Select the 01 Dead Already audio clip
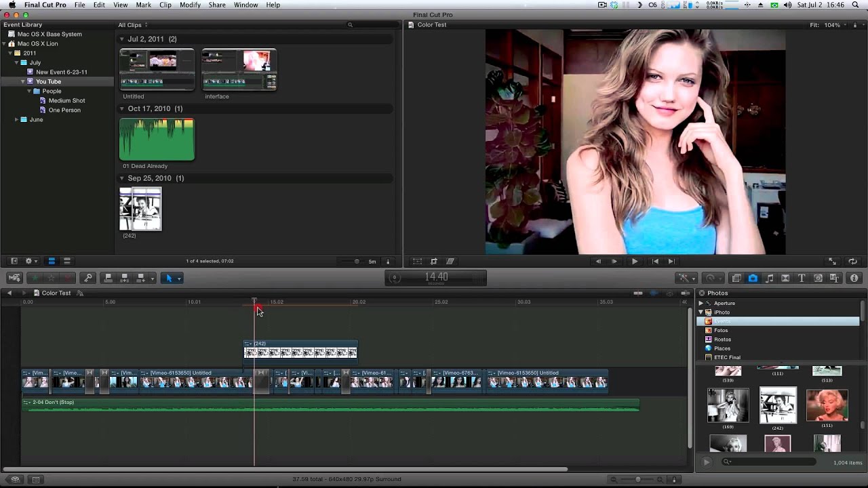This screenshot has width=868, height=488. [x=157, y=140]
